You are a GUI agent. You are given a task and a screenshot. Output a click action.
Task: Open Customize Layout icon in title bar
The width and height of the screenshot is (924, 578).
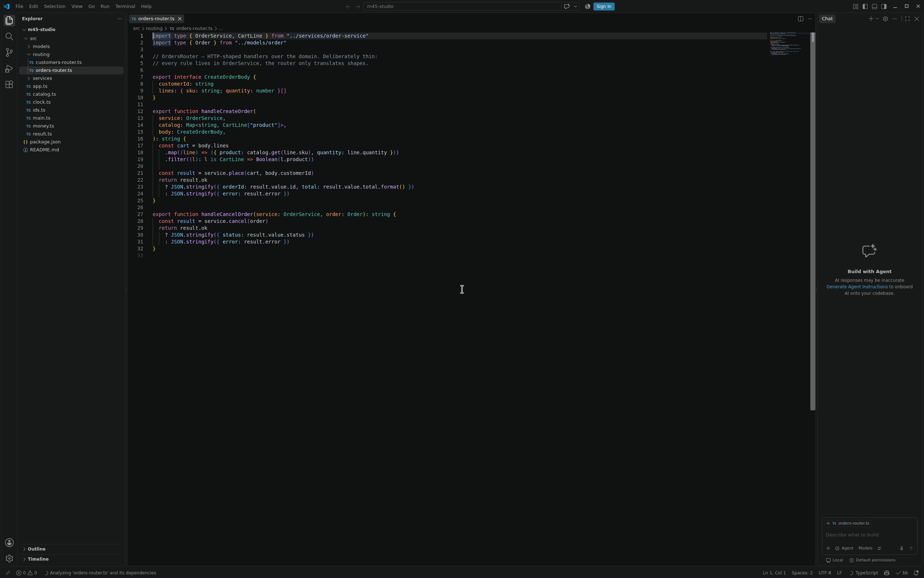(x=855, y=6)
